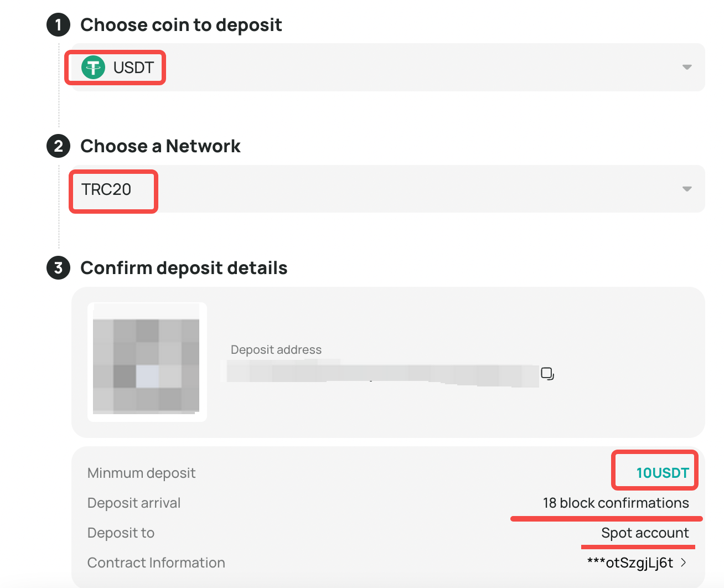The image size is (724, 588).
Task: Click the Contract Information label
Action: 156,563
